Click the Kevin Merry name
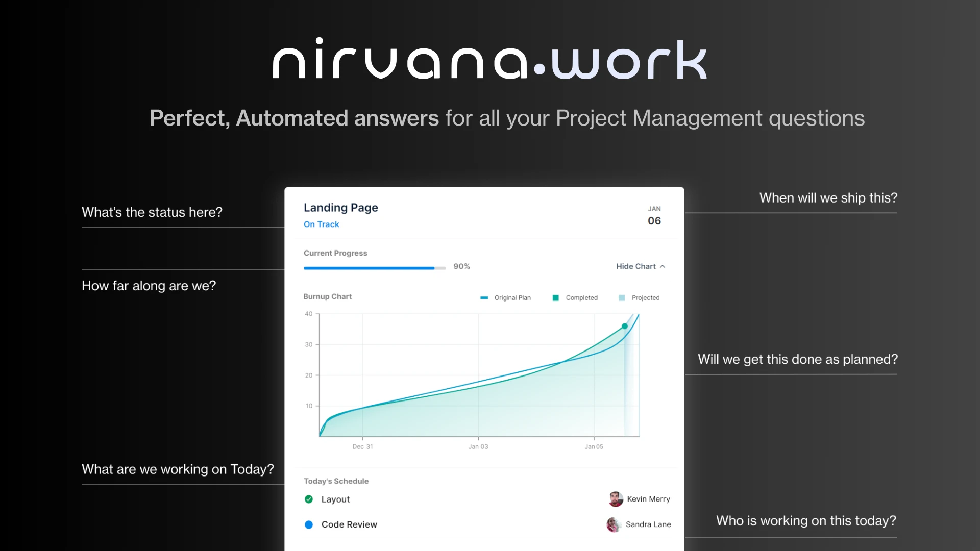980x551 pixels. (648, 499)
